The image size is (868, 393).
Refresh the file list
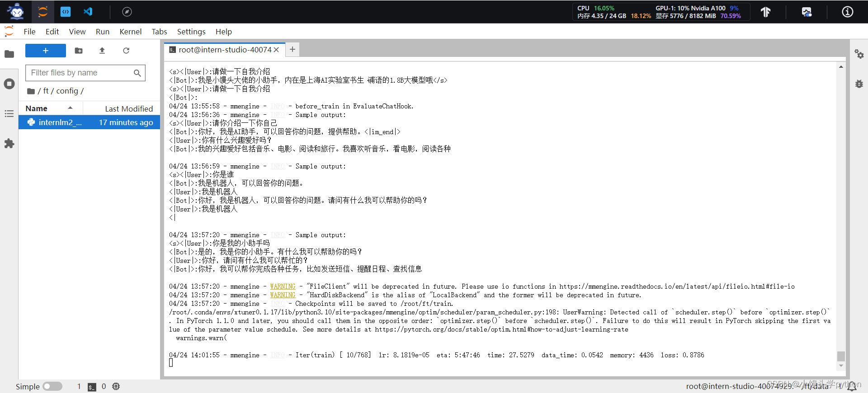tap(126, 51)
